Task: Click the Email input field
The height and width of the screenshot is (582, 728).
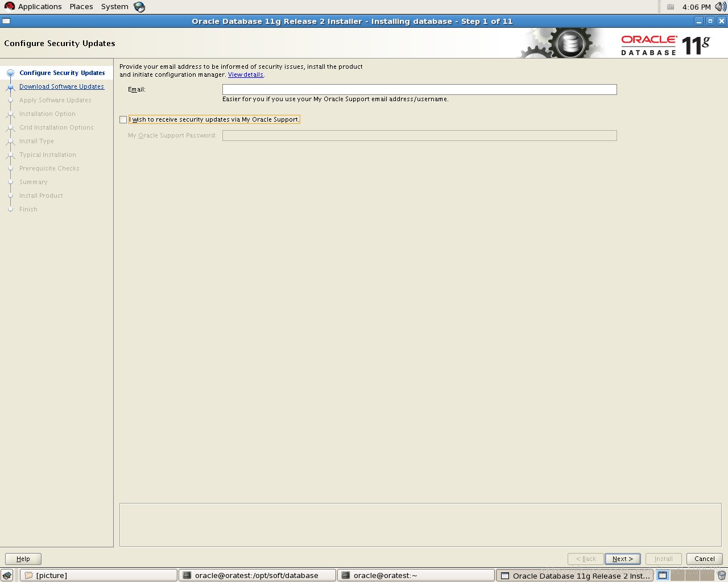Action: click(419, 89)
